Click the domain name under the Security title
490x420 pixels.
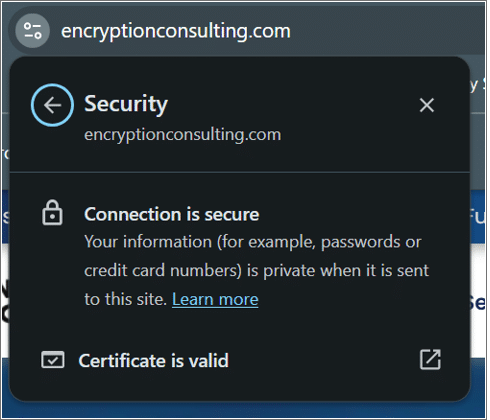tap(183, 135)
